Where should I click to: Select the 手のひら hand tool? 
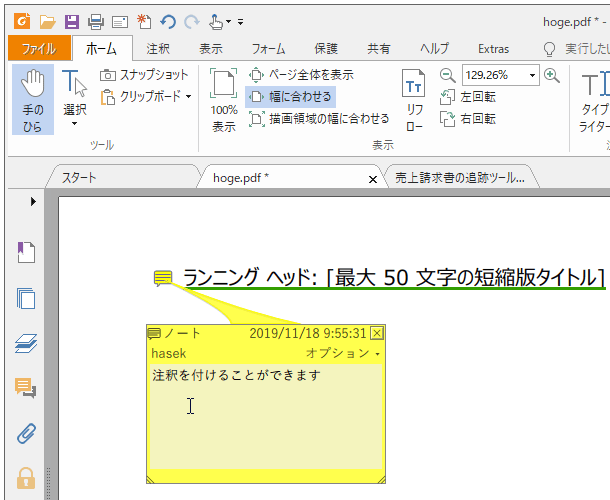(x=33, y=100)
